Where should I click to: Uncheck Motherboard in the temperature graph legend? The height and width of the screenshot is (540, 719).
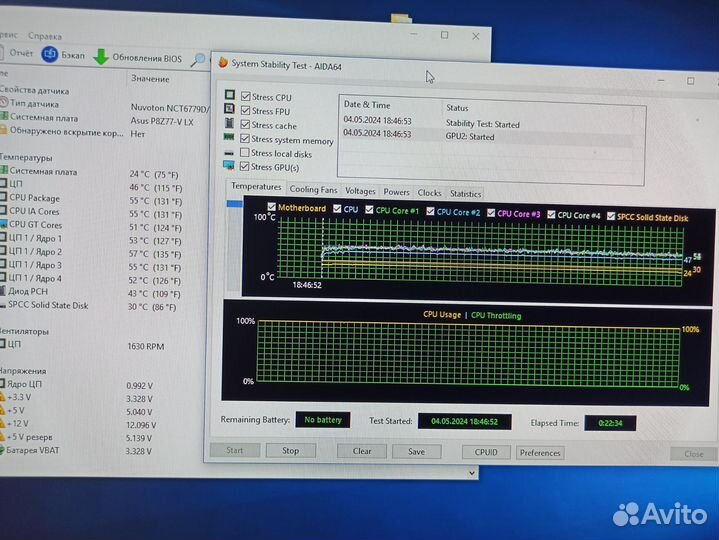click(271, 207)
